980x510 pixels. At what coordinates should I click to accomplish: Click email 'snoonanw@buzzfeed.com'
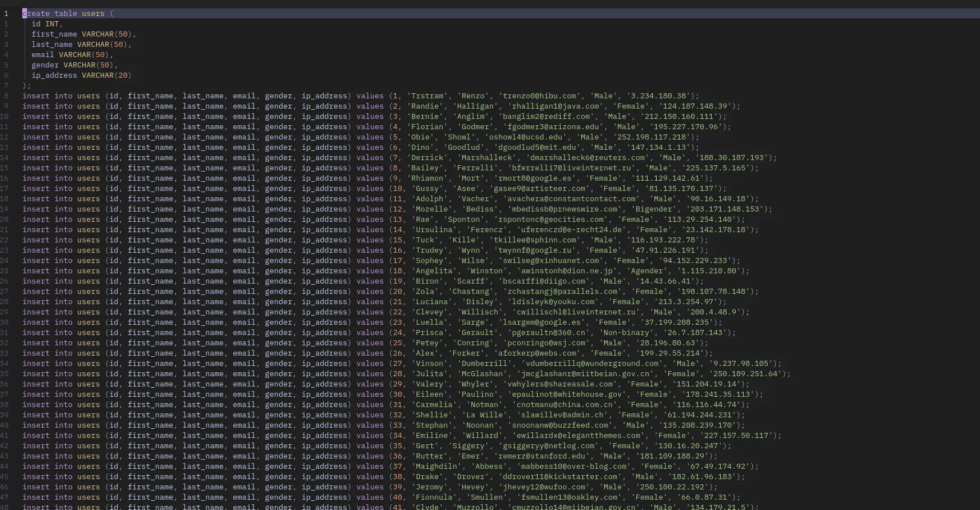pos(560,425)
